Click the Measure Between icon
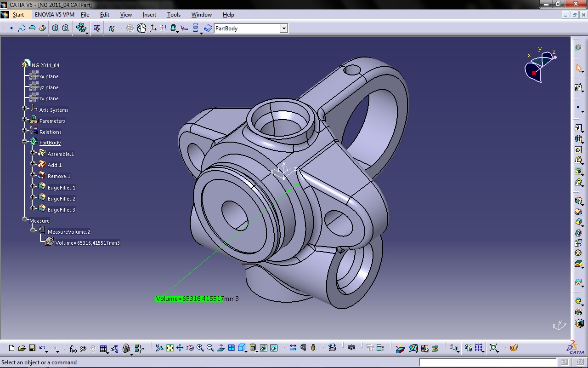 tap(293, 348)
